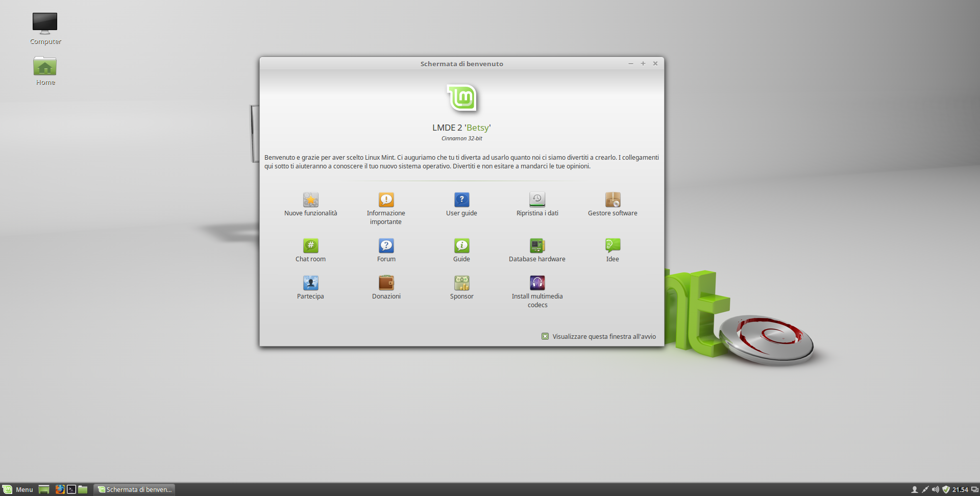Click the user applet in the tray
The width and height of the screenshot is (980, 496).
[x=914, y=489]
